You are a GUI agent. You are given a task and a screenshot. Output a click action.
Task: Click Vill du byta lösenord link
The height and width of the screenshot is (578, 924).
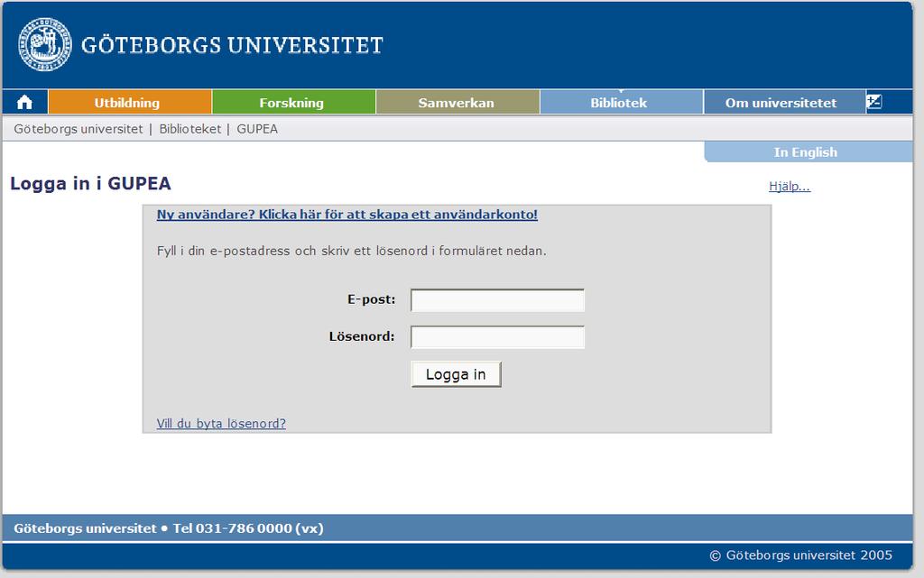tap(221, 423)
